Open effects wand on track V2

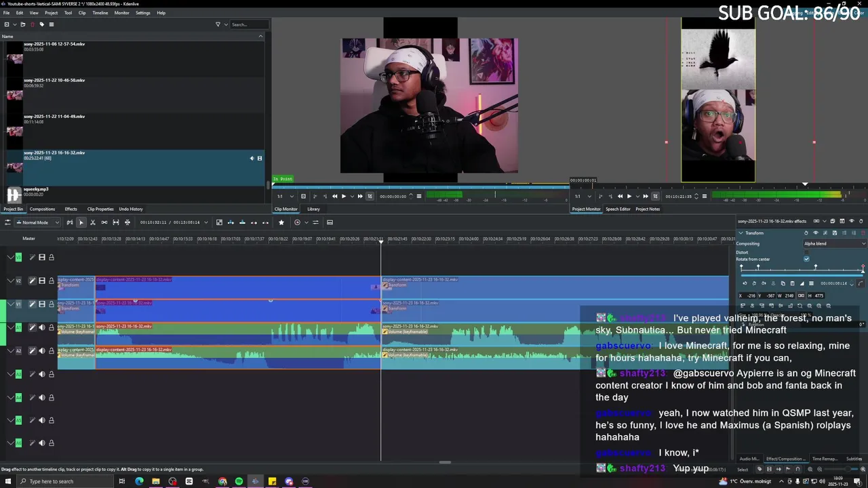coord(32,281)
